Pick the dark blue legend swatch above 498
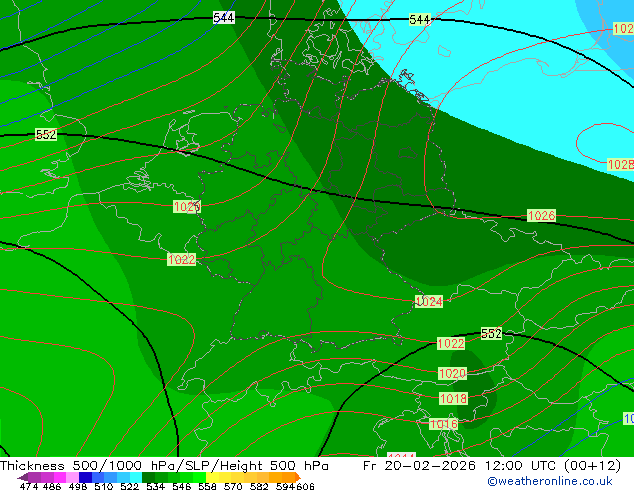Viewport: 634px width, 490px height. pyautogui.click(x=85, y=477)
